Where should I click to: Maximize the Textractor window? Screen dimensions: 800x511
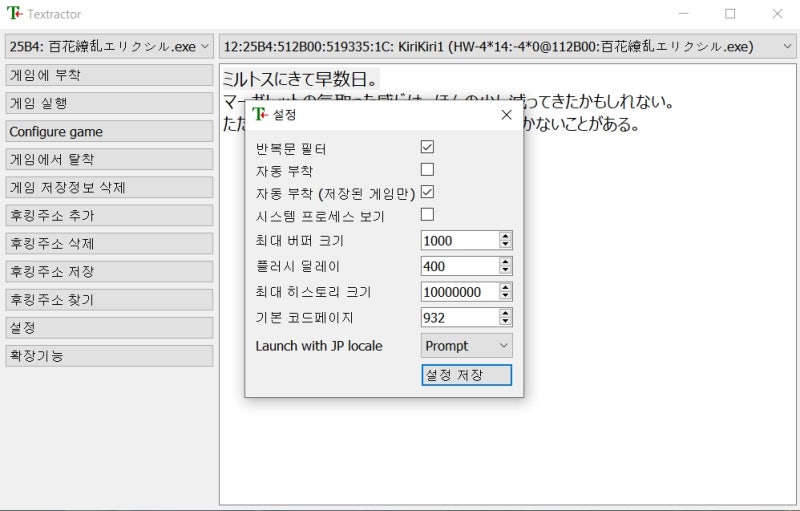(730, 14)
